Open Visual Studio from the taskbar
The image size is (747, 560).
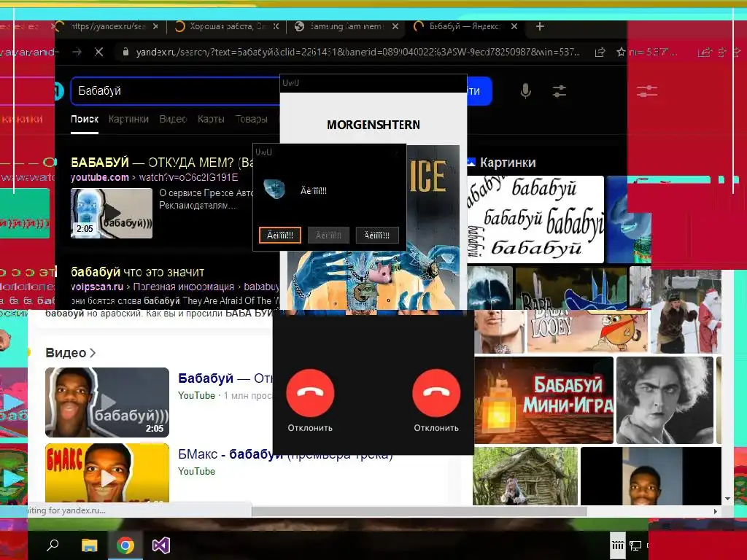point(161,545)
